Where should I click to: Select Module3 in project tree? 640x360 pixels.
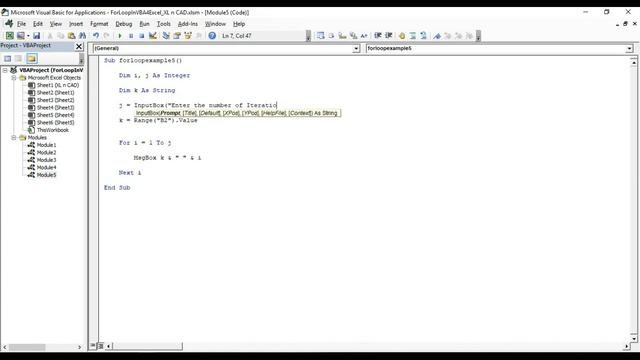[x=46, y=160]
